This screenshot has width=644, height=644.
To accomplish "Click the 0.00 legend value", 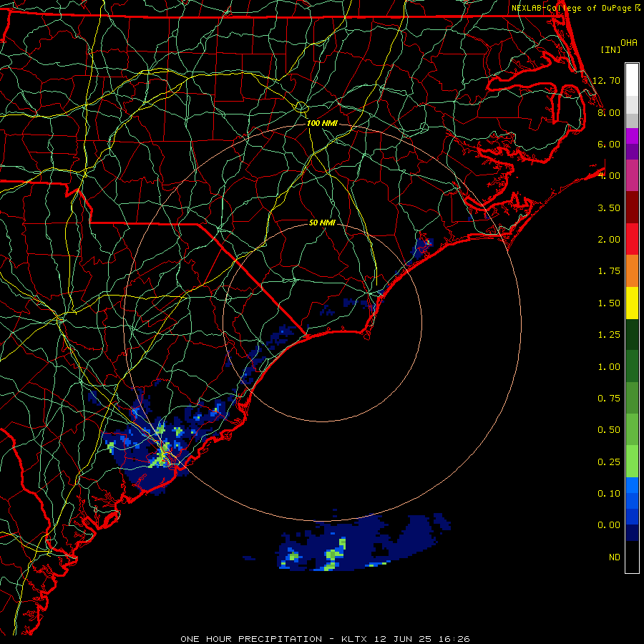I will [609, 525].
